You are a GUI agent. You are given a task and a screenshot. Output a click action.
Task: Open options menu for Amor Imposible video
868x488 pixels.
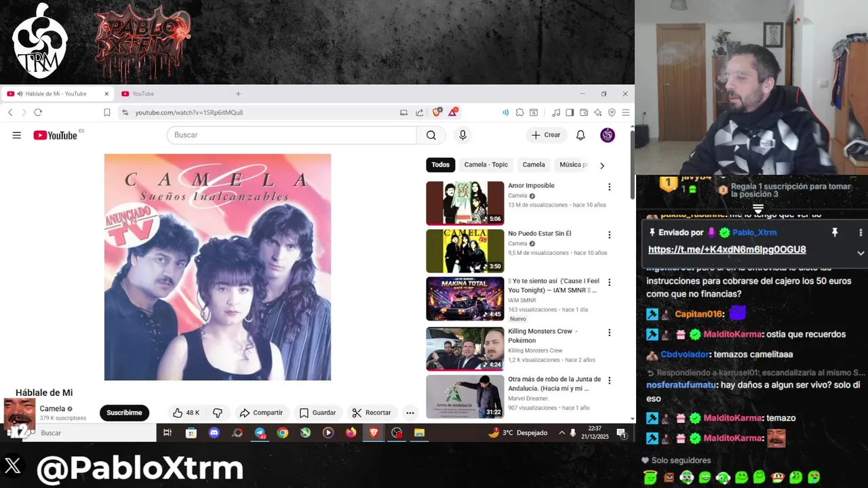(609, 187)
